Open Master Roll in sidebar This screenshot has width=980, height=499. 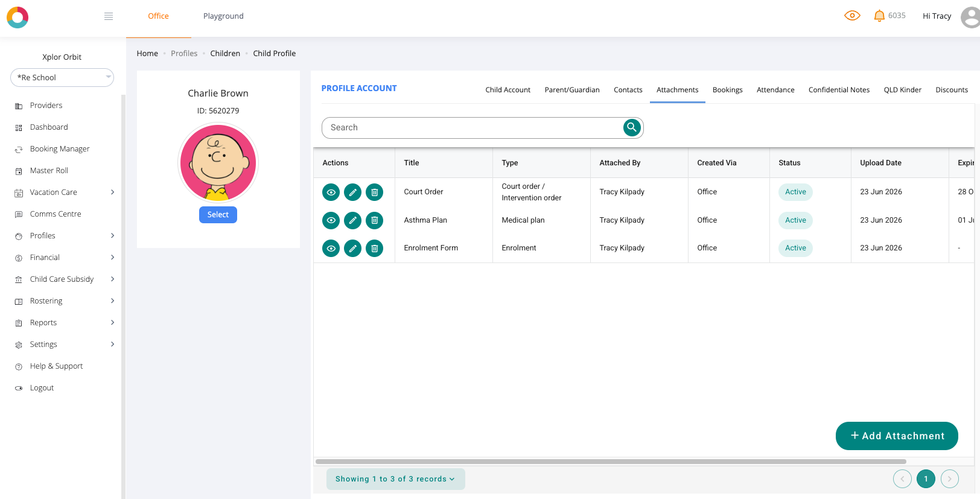(49, 171)
